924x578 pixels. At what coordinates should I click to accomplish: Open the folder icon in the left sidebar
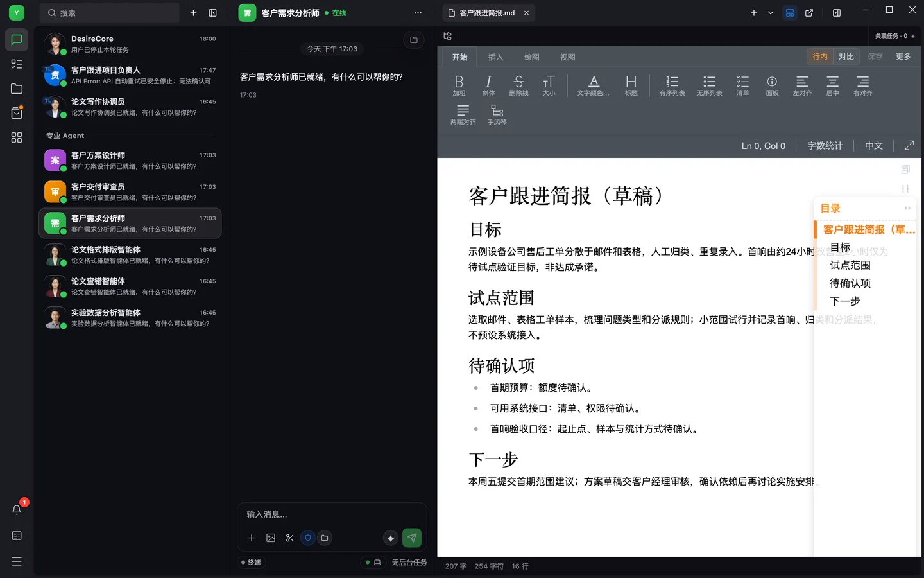(17, 89)
